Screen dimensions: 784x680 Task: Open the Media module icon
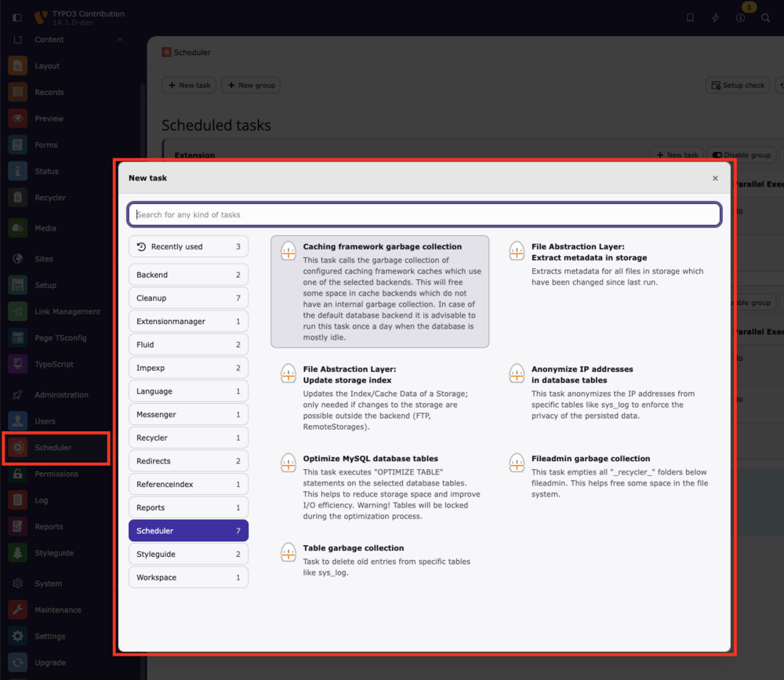coord(17,228)
